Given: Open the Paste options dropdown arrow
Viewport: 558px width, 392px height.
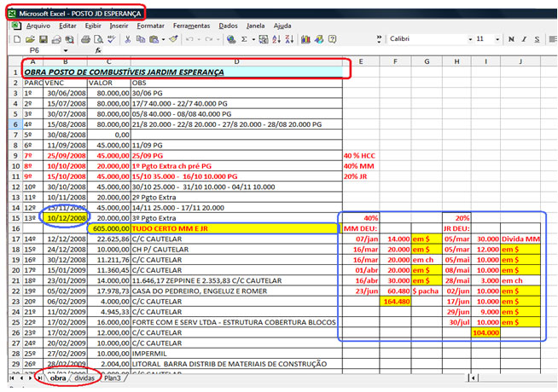Looking at the screenshot, I should [x=163, y=39].
